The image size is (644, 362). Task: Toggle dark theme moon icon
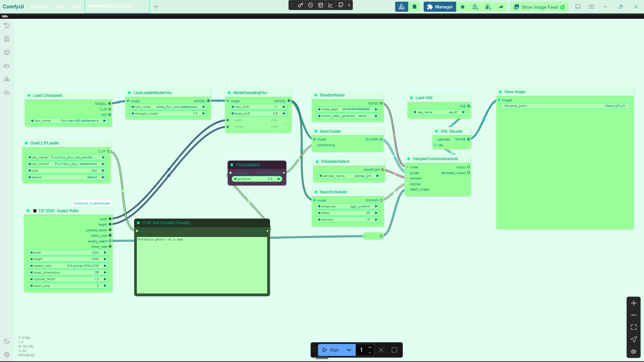tap(7, 341)
